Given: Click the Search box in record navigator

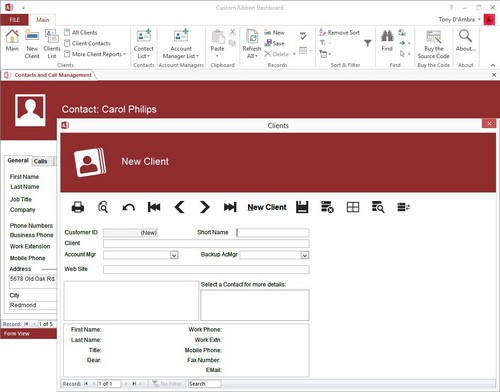Looking at the screenshot, I should pos(204,384).
